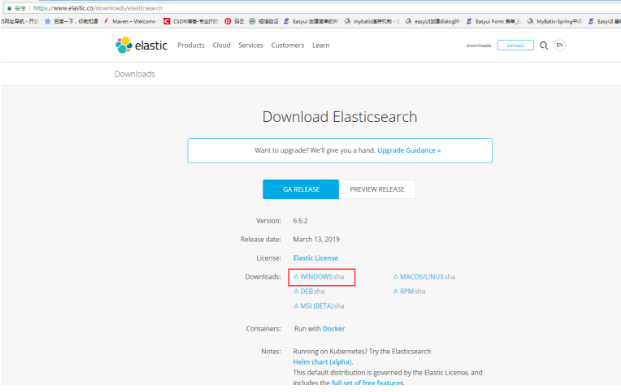The height and width of the screenshot is (392, 621).
Task: Click the elastic logo
Action: 141,45
